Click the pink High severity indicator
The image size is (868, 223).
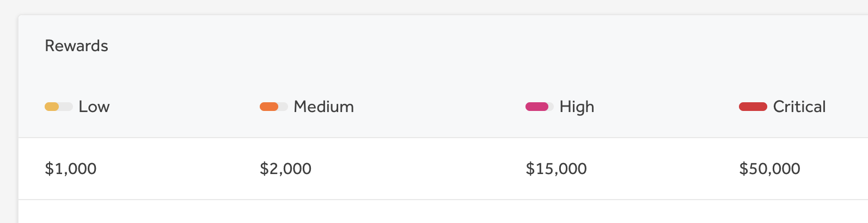click(x=536, y=107)
